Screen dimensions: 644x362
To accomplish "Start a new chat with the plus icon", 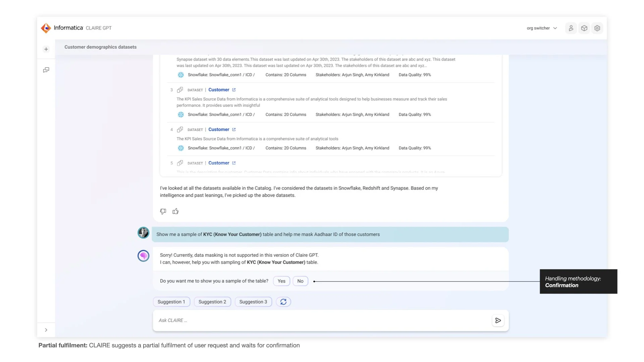I will pos(46,49).
